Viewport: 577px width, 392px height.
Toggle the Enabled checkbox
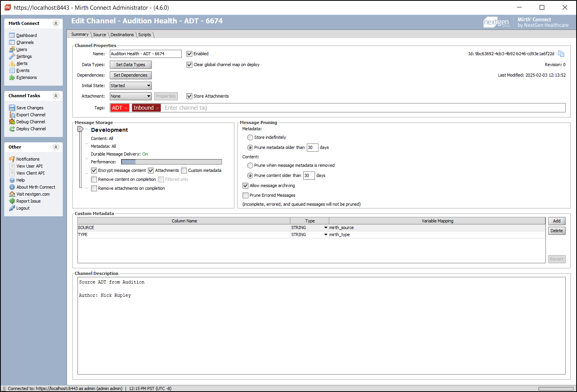pyautogui.click(x=190, y=54)
